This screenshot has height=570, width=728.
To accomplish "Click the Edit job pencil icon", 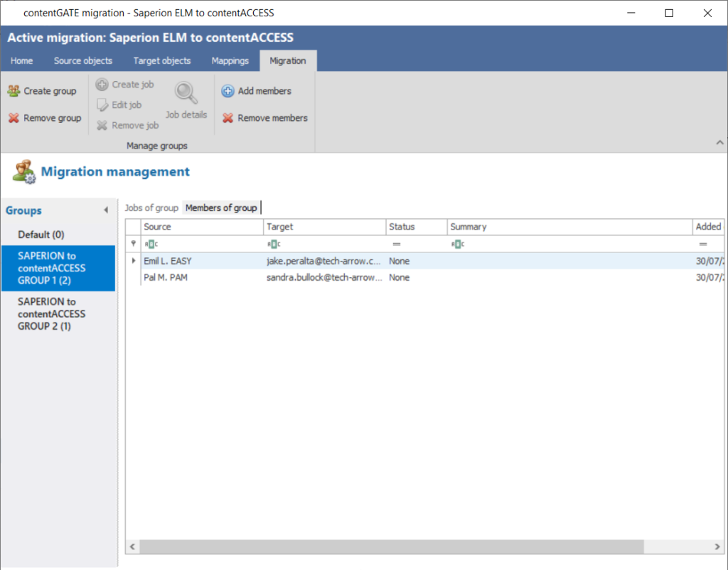I will click(x=102, y=105).
